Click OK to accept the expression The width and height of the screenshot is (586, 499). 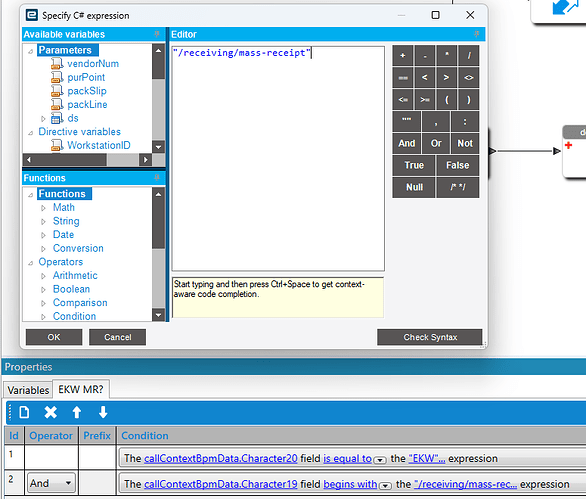[x=54, y=337]
